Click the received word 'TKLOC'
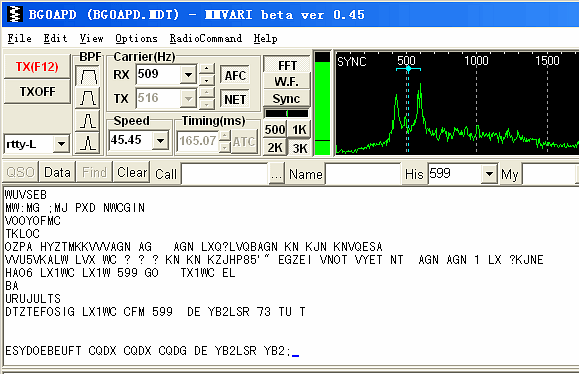 [23, 234]
